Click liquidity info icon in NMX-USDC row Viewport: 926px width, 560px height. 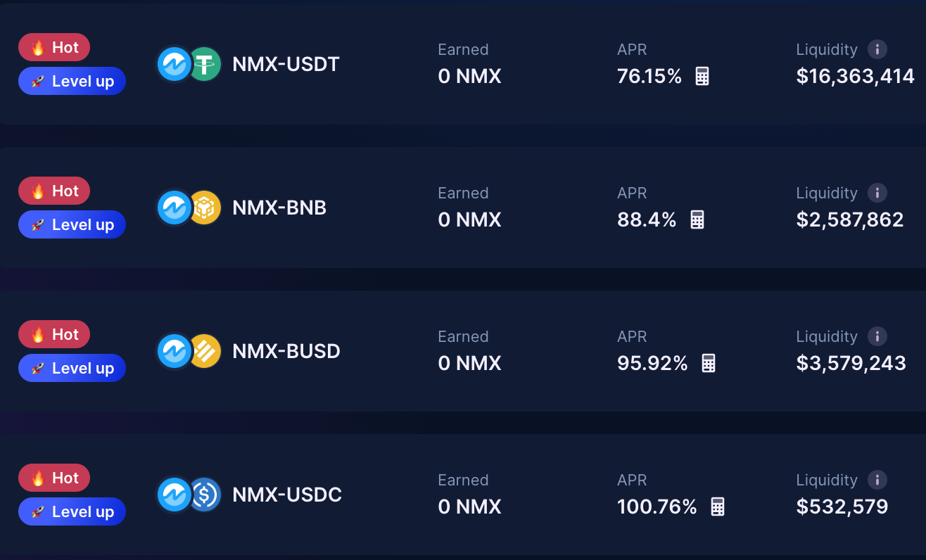tap(877, 480)
